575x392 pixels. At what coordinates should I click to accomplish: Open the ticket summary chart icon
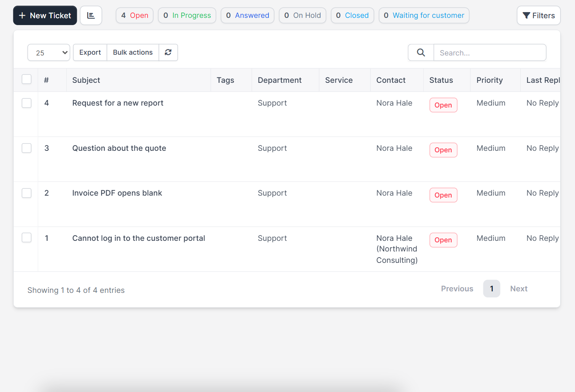click(91, 16)
